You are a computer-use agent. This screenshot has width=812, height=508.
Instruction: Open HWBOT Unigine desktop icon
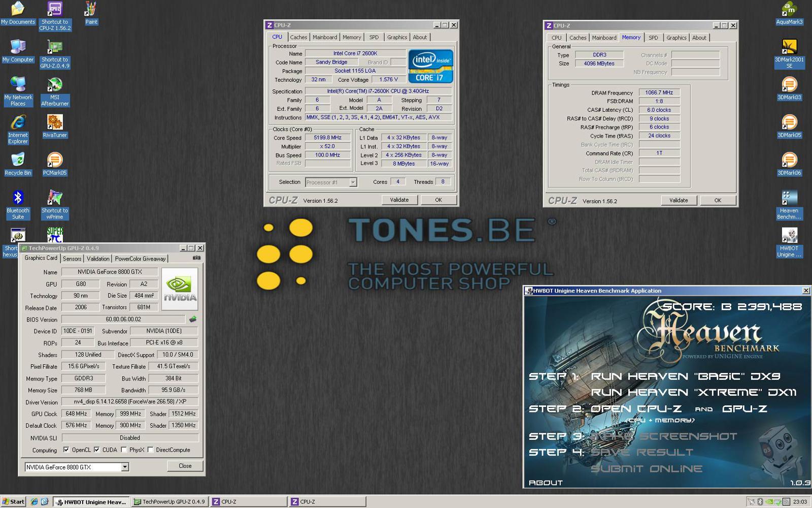click(789, 242)
